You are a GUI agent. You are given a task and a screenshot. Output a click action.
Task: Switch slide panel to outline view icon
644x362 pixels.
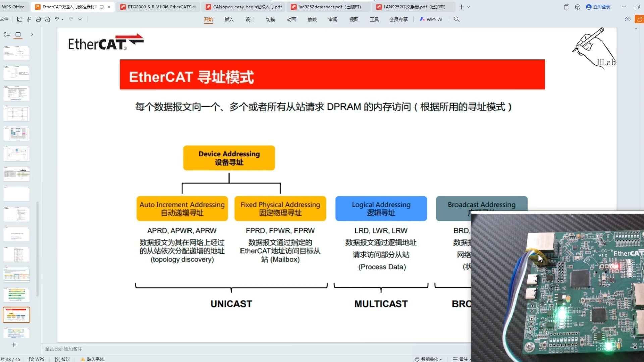tap(7, 34)
